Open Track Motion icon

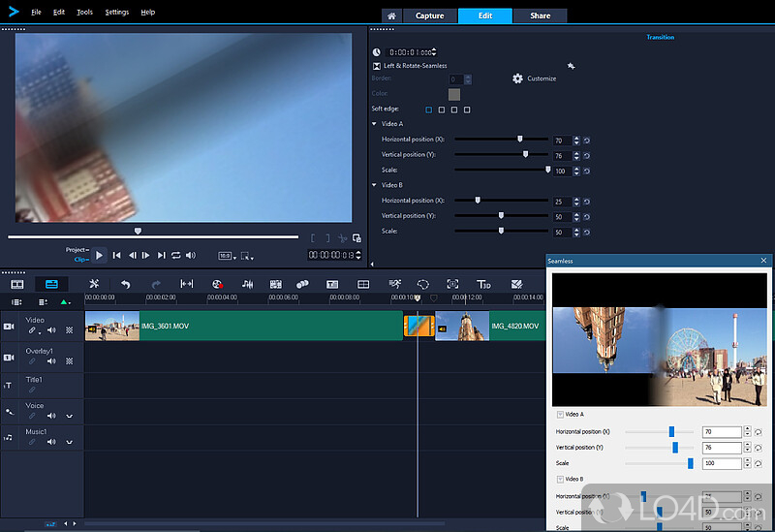coord(302,284)
